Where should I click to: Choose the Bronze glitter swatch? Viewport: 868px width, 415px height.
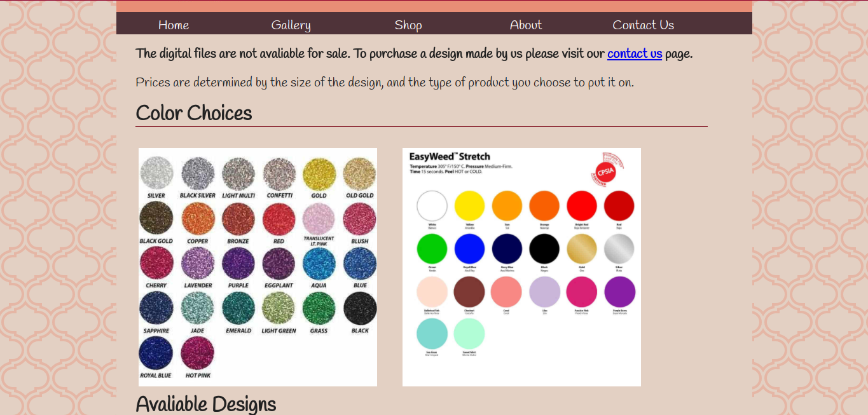[238, 219]
